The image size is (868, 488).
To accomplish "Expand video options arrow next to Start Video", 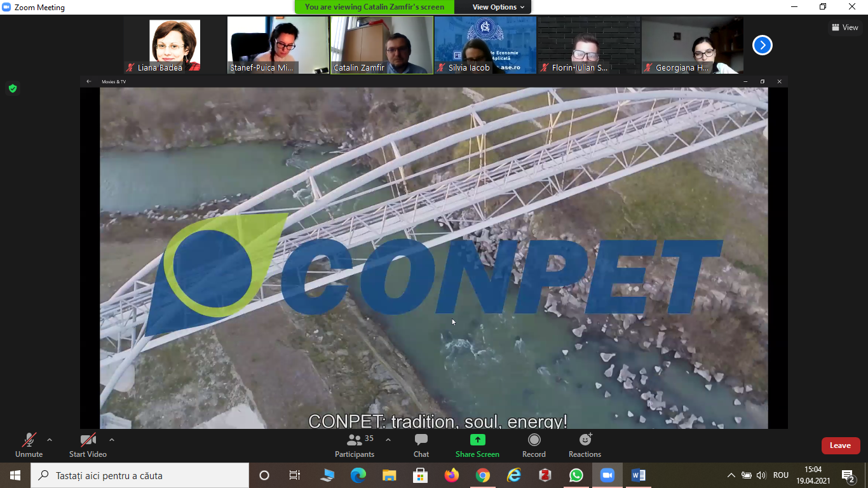I will (x=112, y=440).
